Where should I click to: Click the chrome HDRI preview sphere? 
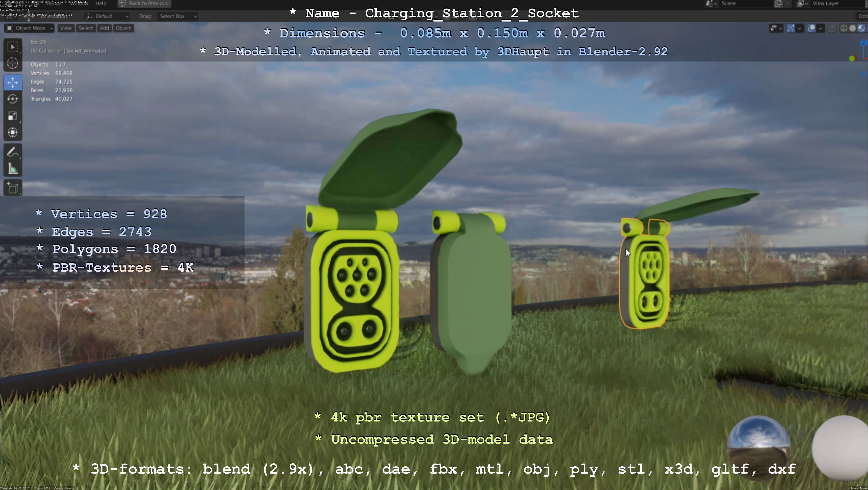pyautogui.click(x=759, y=448)
